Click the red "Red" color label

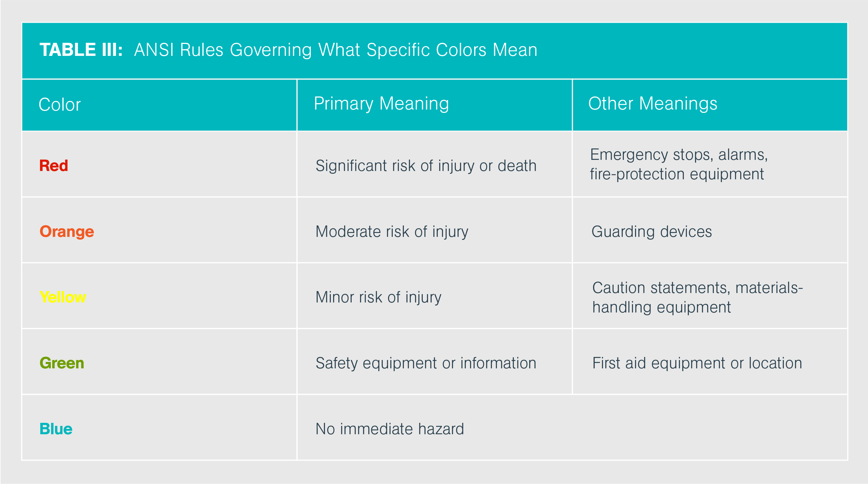coord(54,166)
